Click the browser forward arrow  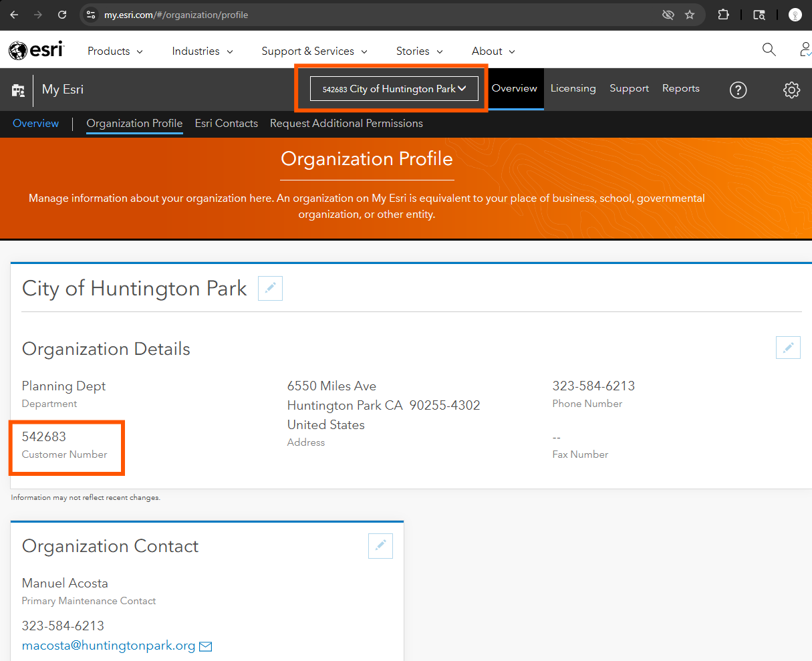pos(38,15)
